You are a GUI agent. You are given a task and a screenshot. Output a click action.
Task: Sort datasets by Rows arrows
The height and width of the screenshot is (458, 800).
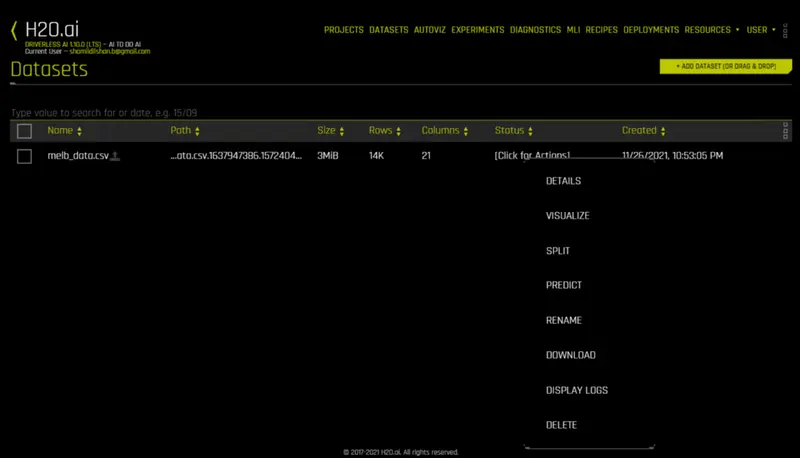[398, 131]
